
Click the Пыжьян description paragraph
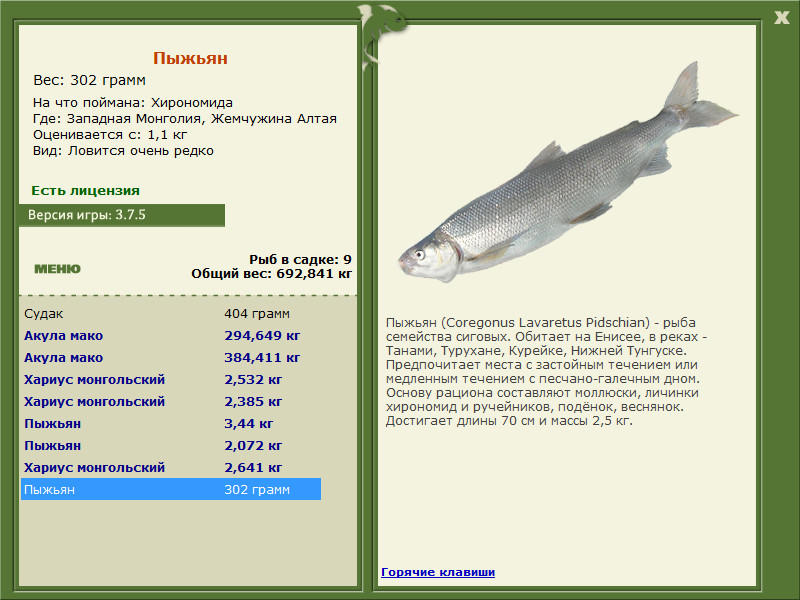(x=547, y=372)
